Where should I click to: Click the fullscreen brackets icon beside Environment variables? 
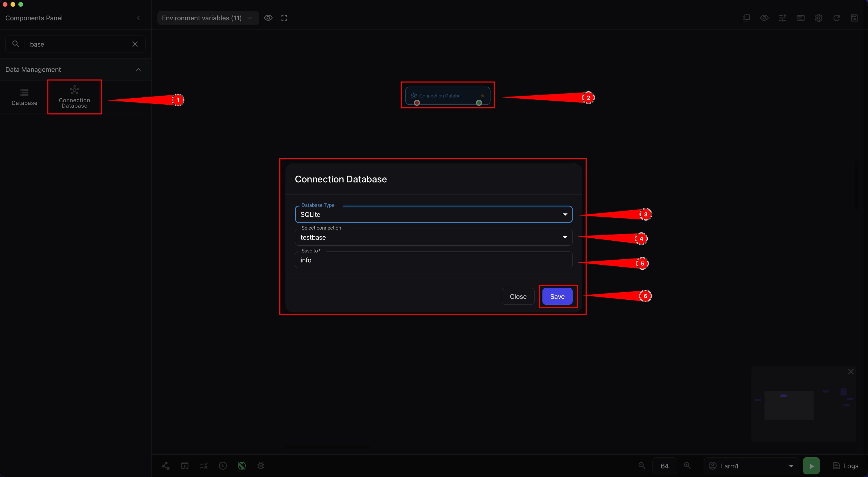click(284, 18)
